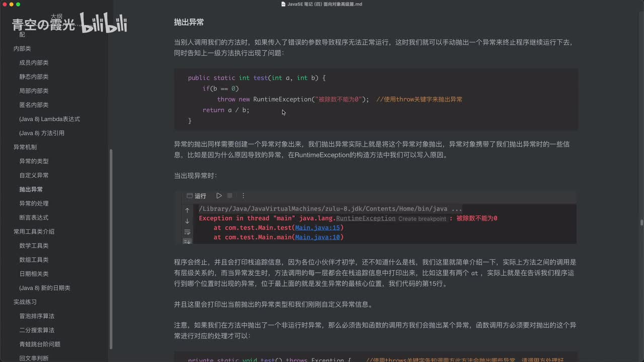The image size is (644, 362).
Task: Place cursor on 'if(b == 0)' line
Action: [x=220, y=88]
